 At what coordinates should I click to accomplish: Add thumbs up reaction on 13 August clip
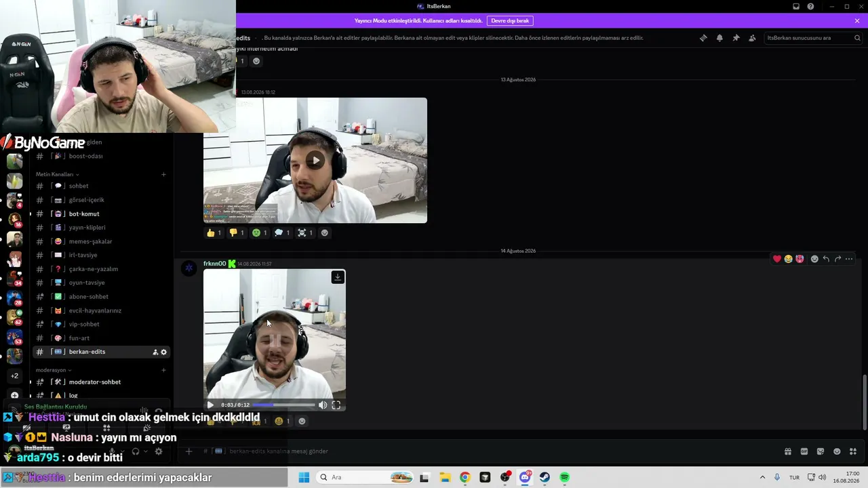(214, 232)
